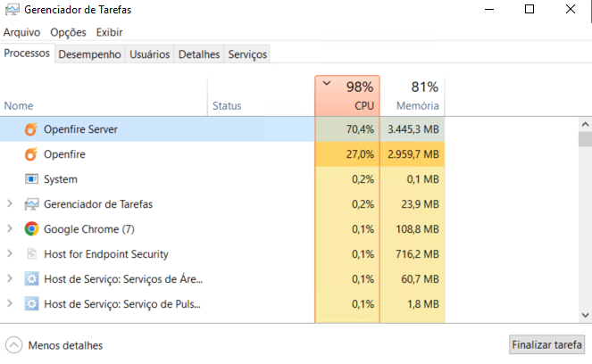
Task: Click the Openfire Server flame icon
Action: (31, 129)
